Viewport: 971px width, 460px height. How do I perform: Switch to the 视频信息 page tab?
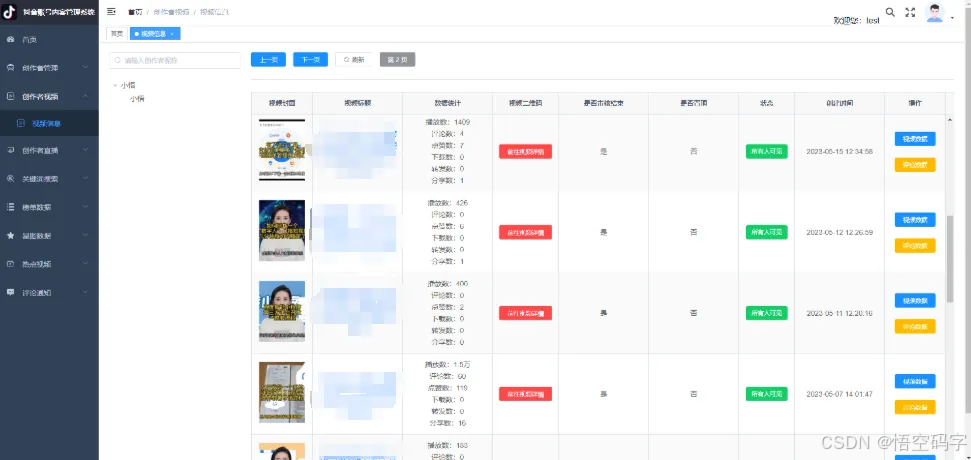click(x=155, y=34)
